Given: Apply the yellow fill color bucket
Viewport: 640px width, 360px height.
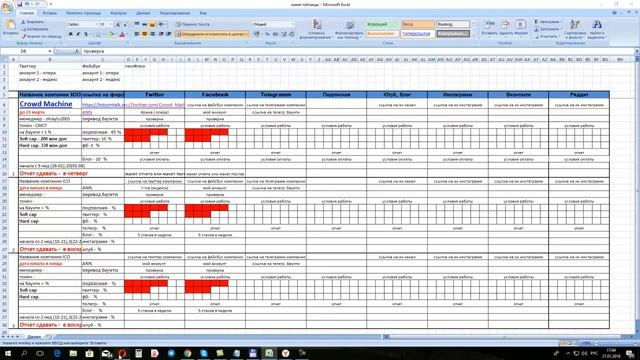Looking at the screenshot, I should (111, 35).
